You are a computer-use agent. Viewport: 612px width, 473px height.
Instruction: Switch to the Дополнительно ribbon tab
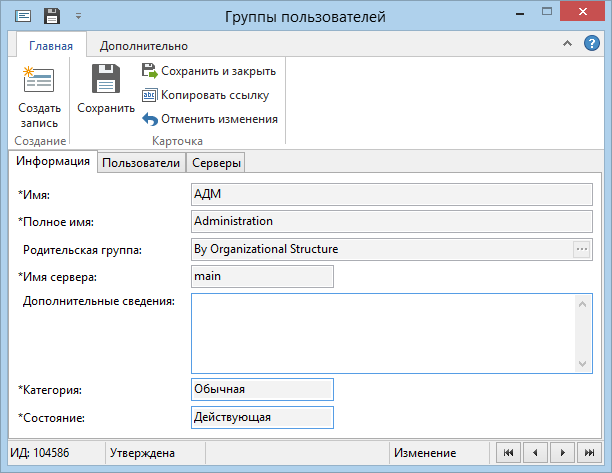point(144,46)
